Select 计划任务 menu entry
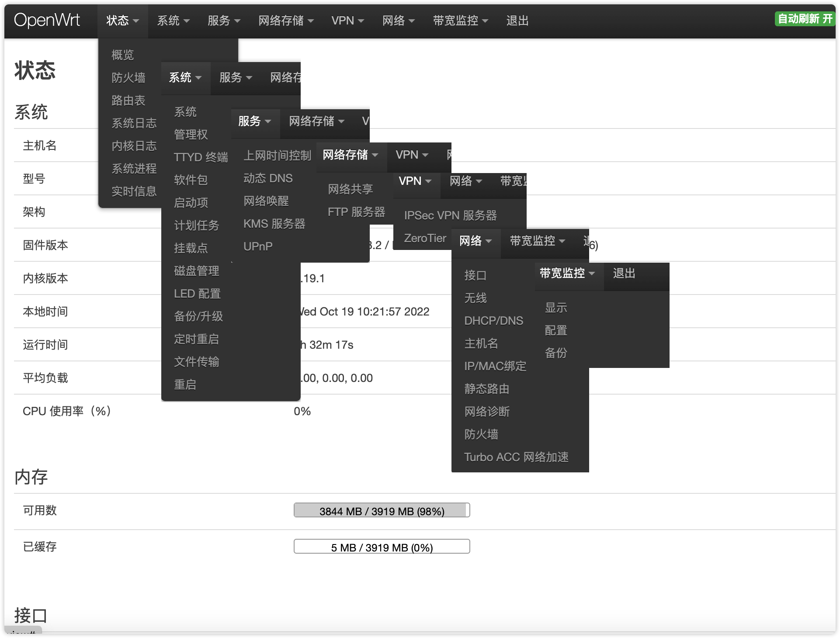 (x=196, y=225)
